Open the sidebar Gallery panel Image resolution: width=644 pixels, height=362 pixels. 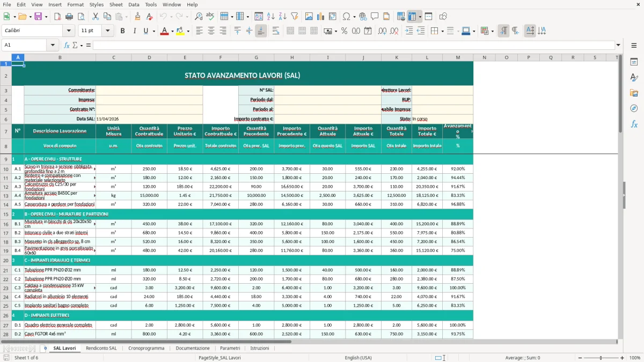[634, 93]
